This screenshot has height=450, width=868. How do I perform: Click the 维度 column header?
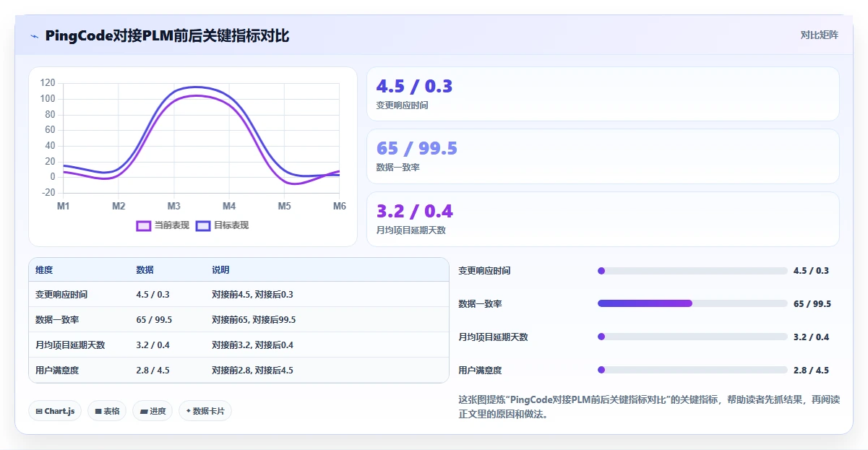[x=44, y=270]
